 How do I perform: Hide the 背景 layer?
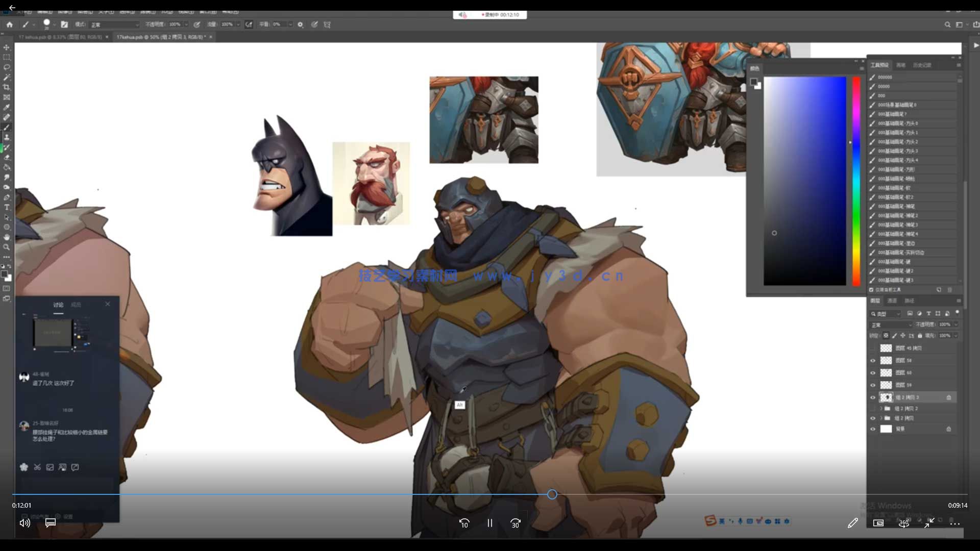coord(873,429)
